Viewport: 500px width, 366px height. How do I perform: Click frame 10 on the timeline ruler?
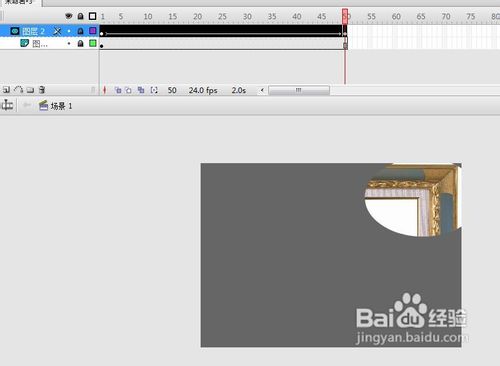(x=148, y=16)
